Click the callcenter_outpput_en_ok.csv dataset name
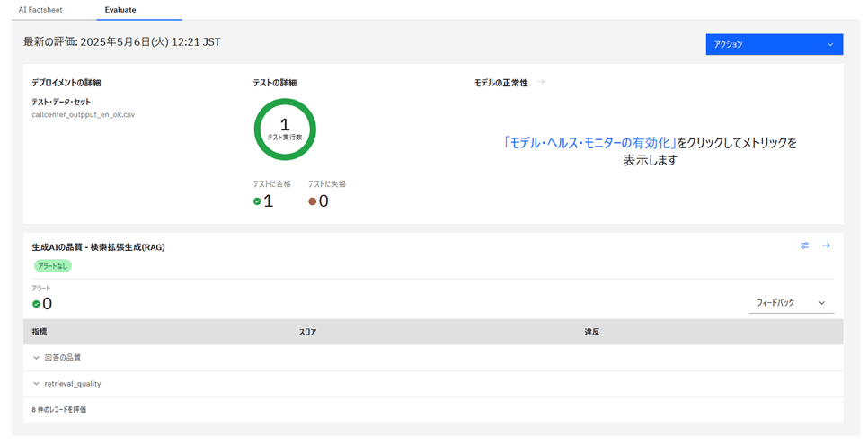This screenshot has height=446, width=868. 83,115
